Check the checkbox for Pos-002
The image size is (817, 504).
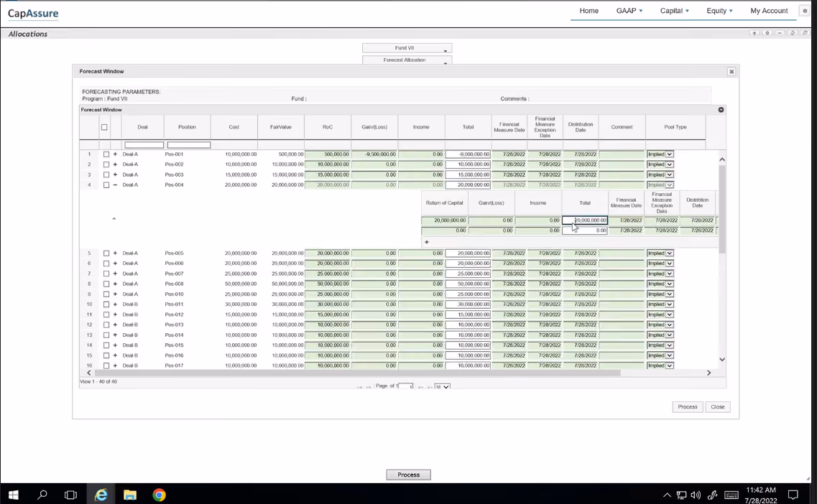coord(106,164)
